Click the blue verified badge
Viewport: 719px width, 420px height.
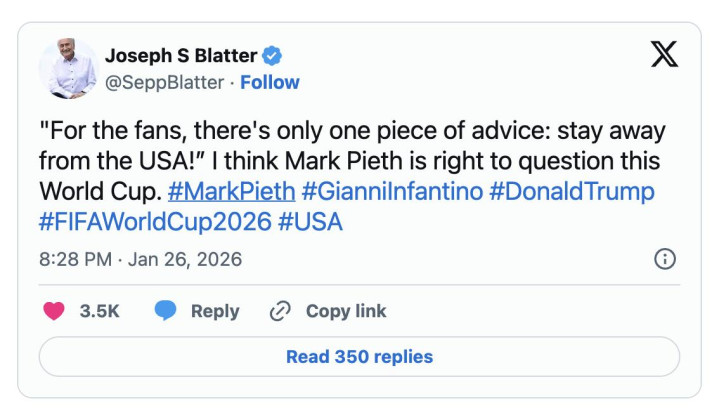tap(271, 56)
